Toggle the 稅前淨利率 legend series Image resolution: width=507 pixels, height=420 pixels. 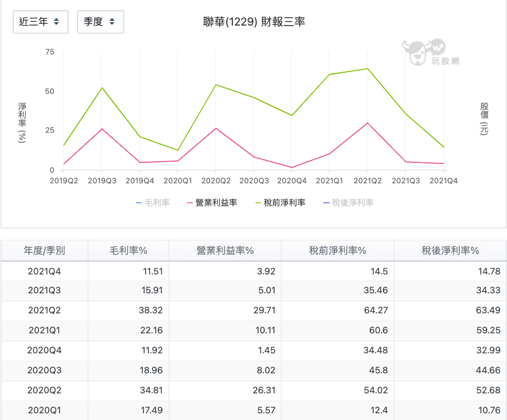[280, 203]
